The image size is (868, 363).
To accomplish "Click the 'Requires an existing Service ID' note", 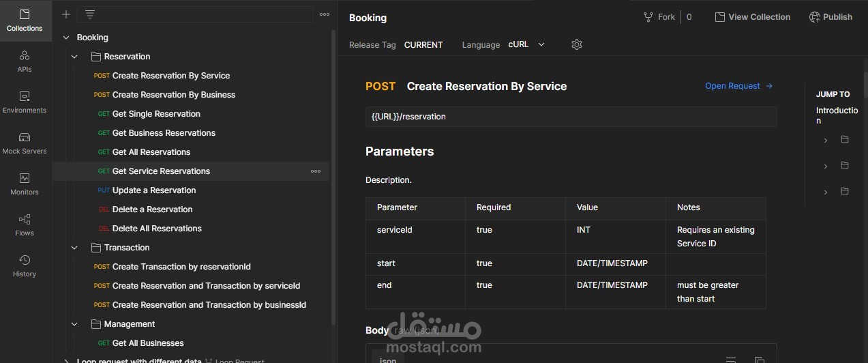I will click(x=715, y=237).
